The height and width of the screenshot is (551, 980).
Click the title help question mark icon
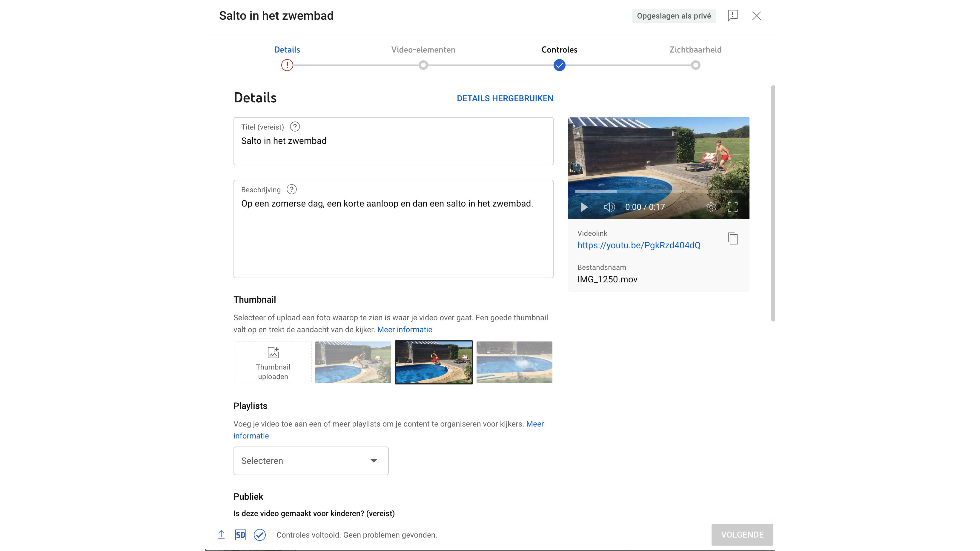click(x=295, y=127)
